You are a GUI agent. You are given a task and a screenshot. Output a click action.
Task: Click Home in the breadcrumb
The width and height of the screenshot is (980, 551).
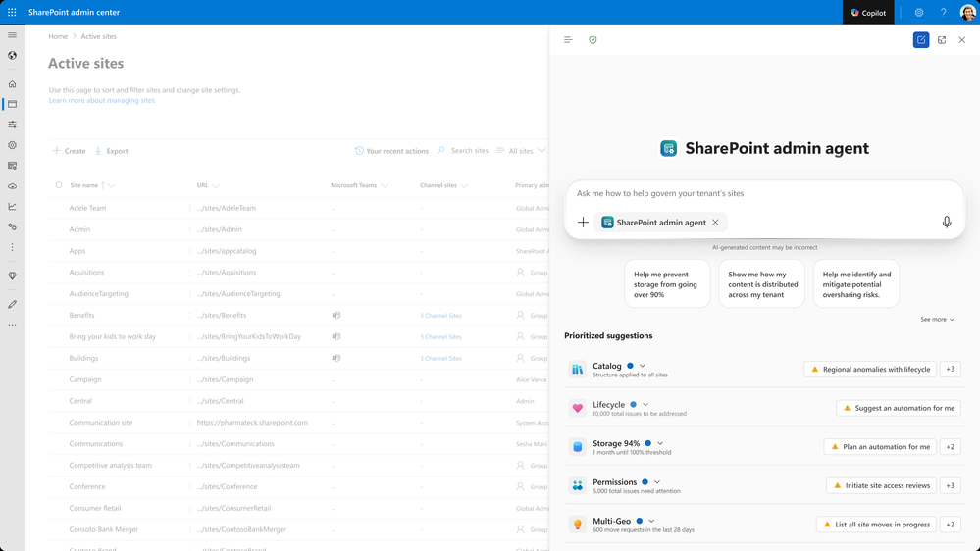[x=58, y=36]
